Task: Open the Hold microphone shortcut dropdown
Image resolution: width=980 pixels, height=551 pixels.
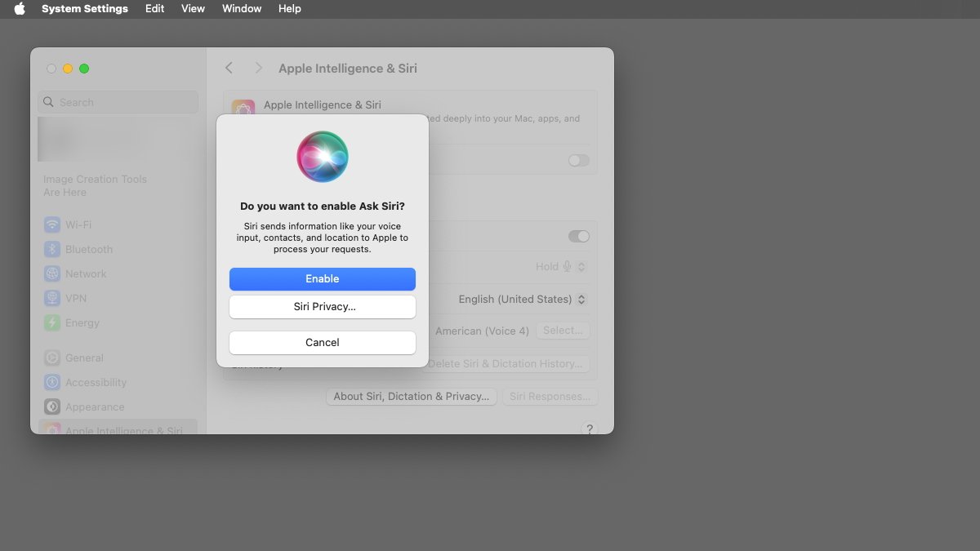Action: pos(561,267)
